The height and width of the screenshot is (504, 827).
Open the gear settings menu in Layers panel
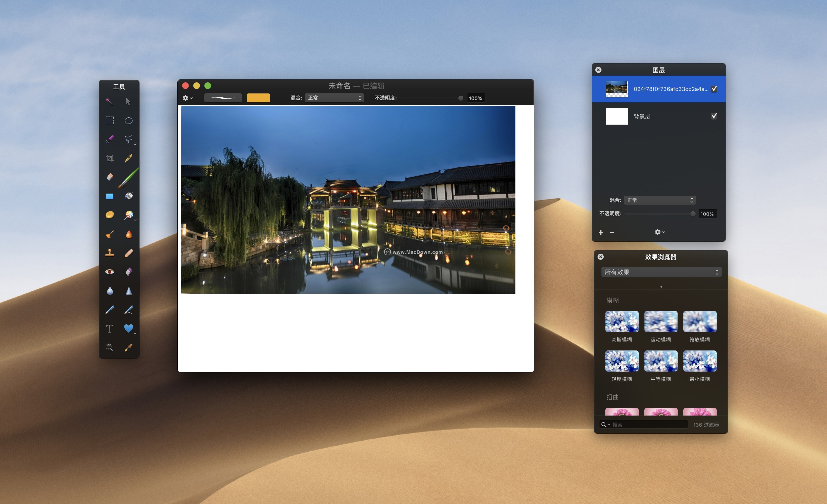tap(659, 232)
